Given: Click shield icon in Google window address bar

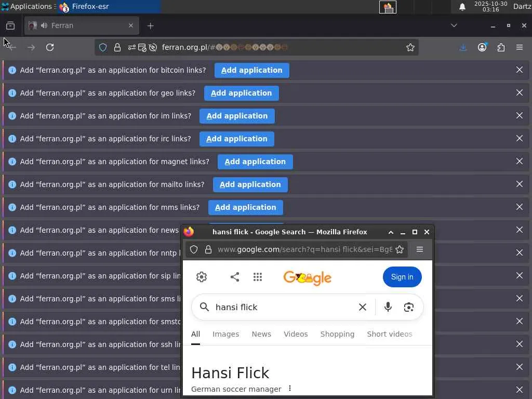Looking at the screenshot, I should 194,250.
